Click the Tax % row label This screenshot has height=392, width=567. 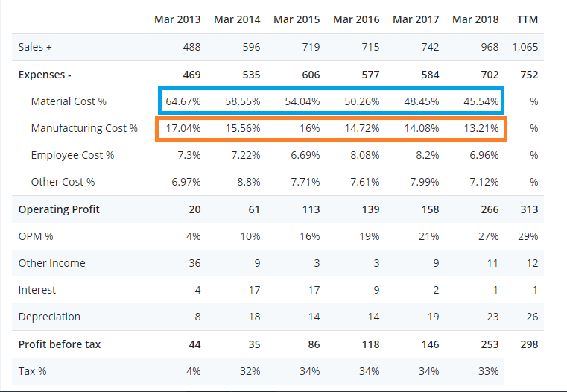33,371
